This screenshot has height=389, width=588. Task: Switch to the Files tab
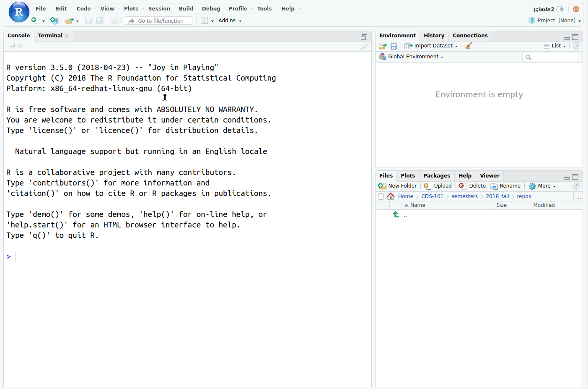386,176
